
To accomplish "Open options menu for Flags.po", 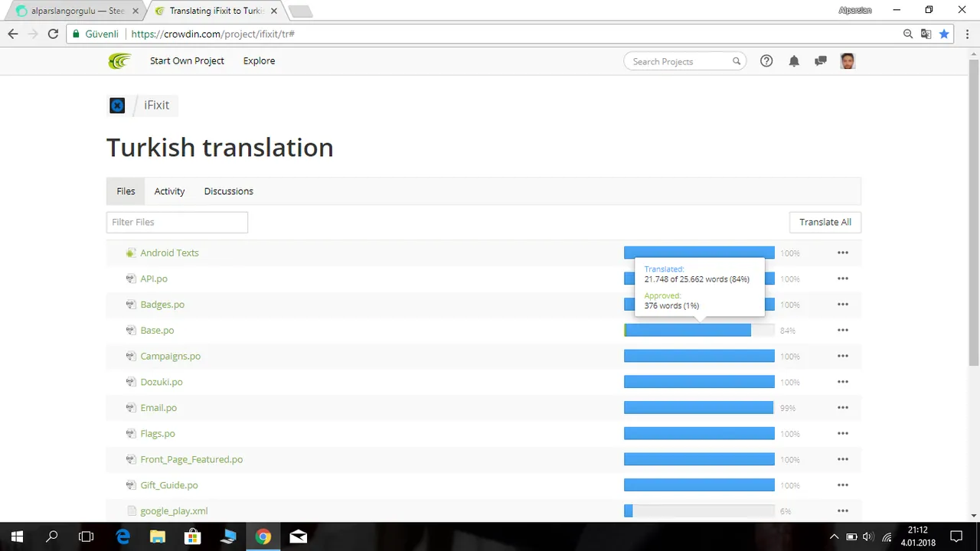I will pyautogui.click(x=843, y=434).
